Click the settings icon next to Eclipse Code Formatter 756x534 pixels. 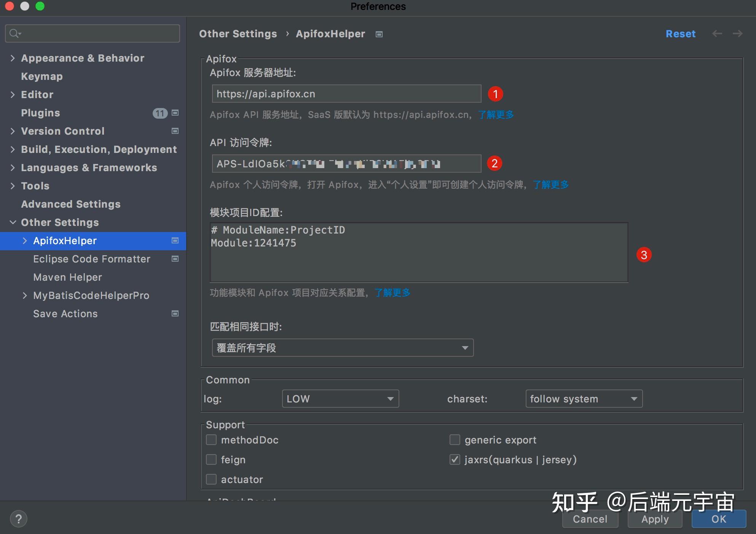click(175, 259)
